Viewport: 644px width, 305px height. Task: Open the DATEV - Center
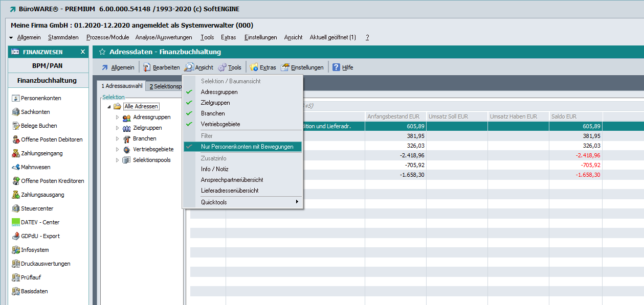[x=40, y=222]
